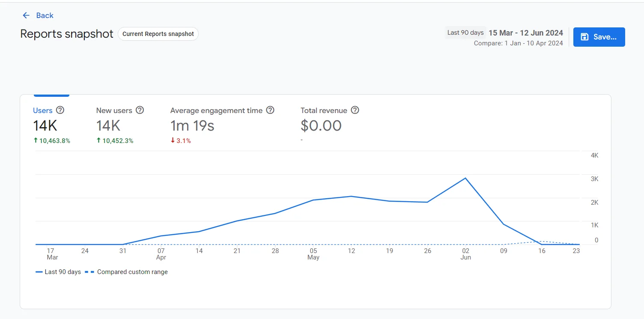The width and height of the screenshot is (644, 319).
Task: Open help icon next to Users
Action: (x=60, y=110)
